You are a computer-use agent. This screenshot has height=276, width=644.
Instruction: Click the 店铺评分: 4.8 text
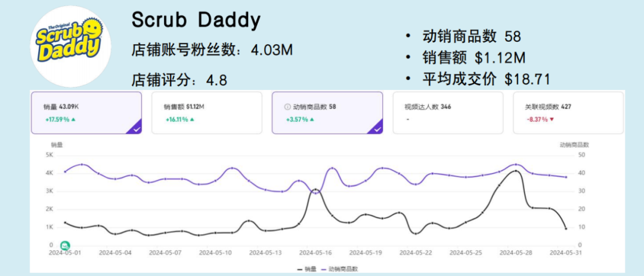tap(179, 80)
